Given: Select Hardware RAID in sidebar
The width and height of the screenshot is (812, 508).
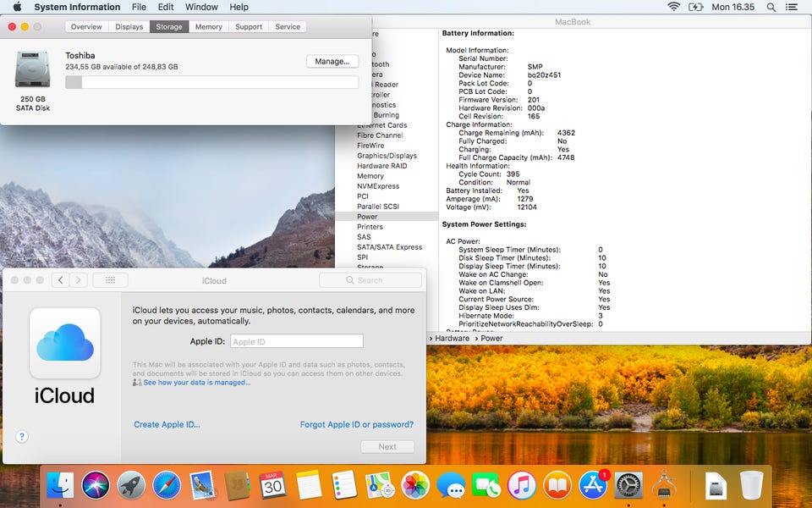Looking at the screenshot, I should [381, 166].
